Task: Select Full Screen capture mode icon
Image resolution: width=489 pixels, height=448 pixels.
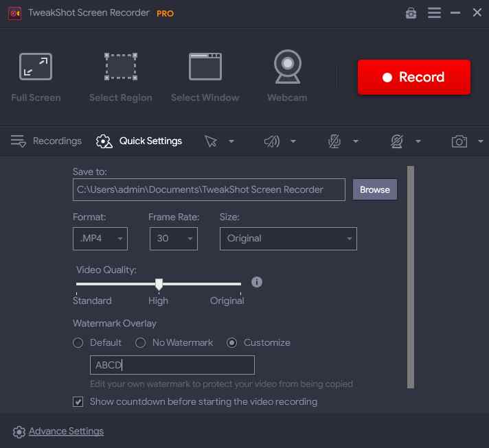Action: click(36, 67)
